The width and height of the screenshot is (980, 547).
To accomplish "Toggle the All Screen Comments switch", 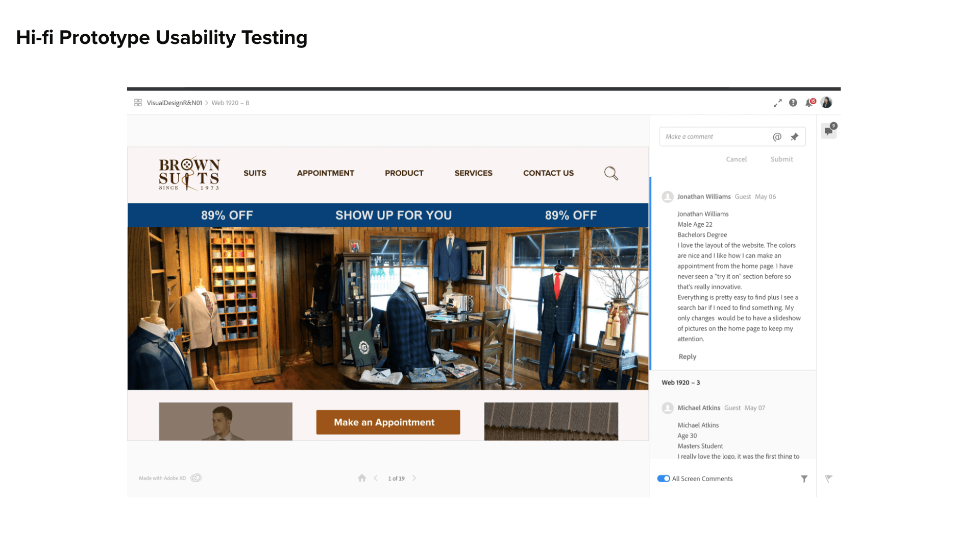I will (664, 479).
